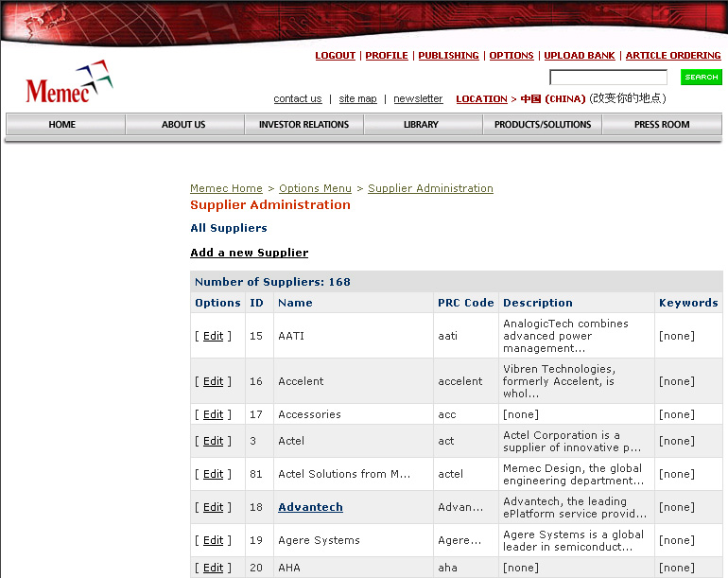Click the Memec logo
Screen dimensions: 728x578
(68, 84)
